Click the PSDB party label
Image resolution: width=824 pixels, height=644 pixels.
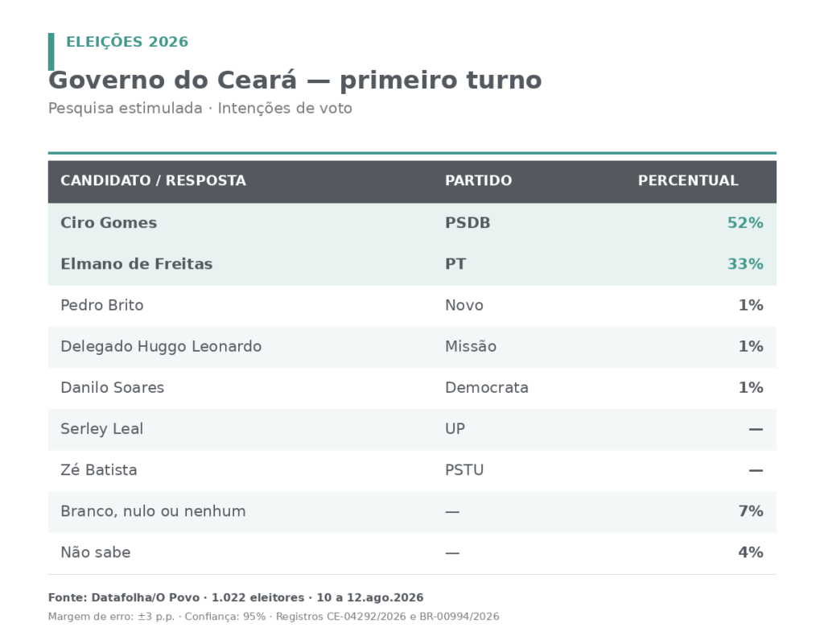(468, 223)
